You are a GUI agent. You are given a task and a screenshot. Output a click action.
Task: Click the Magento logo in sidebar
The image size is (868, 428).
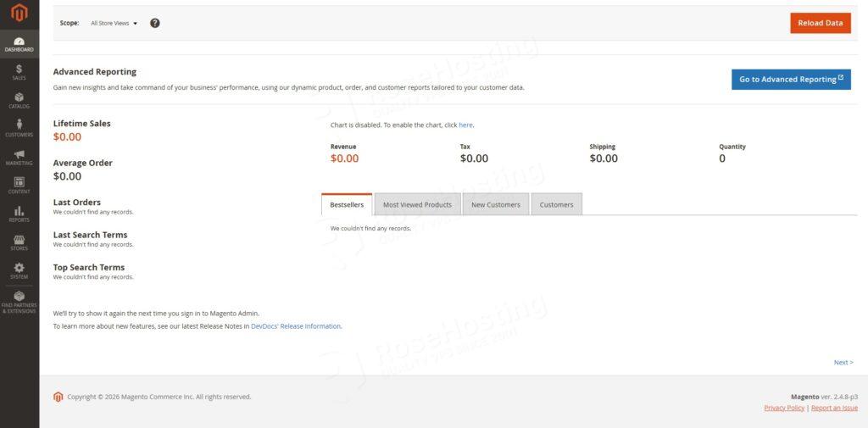[19, 13]
